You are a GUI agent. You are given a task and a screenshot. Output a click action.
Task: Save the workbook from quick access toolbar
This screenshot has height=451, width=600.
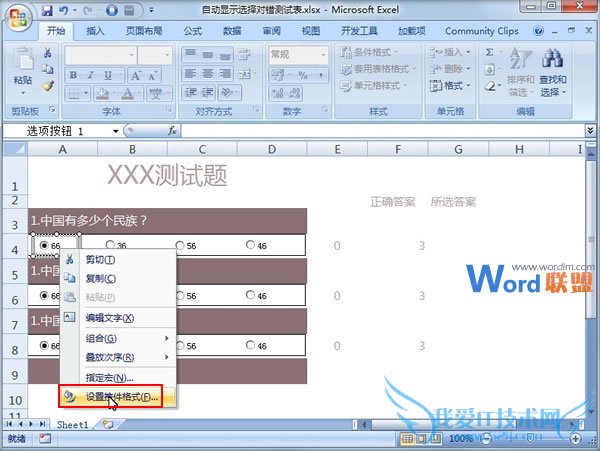point(47,10)
